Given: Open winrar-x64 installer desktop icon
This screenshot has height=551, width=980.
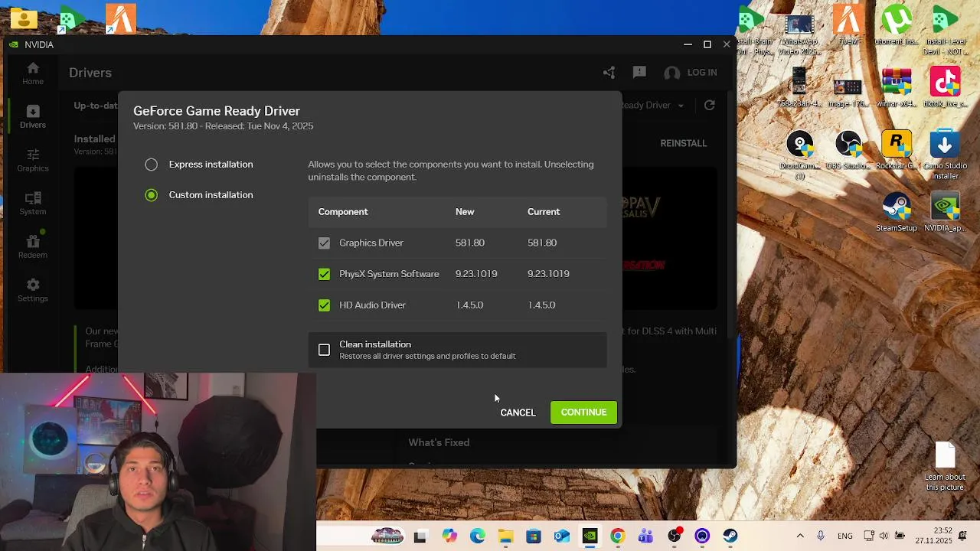Looking at the screenshot, I should coord(896,88).
